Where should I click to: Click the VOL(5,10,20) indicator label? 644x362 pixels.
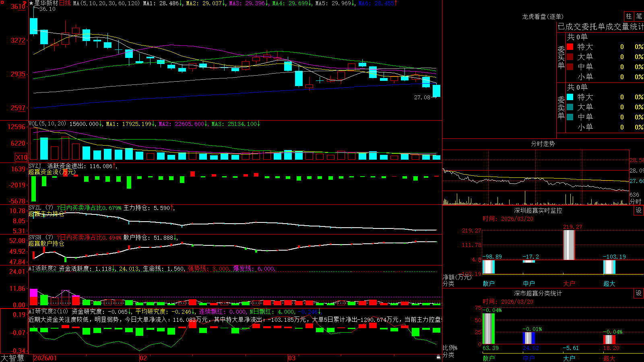[x=47, y=124]
